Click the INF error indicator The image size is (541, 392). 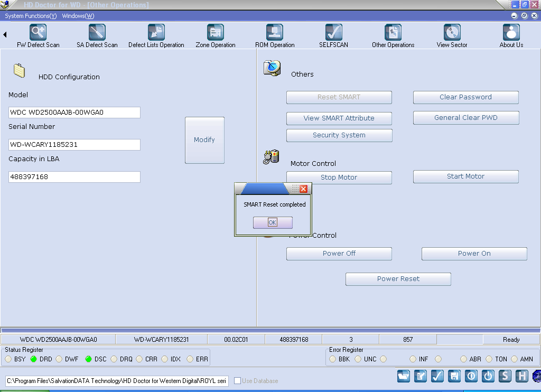pyautogui.click(x=413, y=359)
